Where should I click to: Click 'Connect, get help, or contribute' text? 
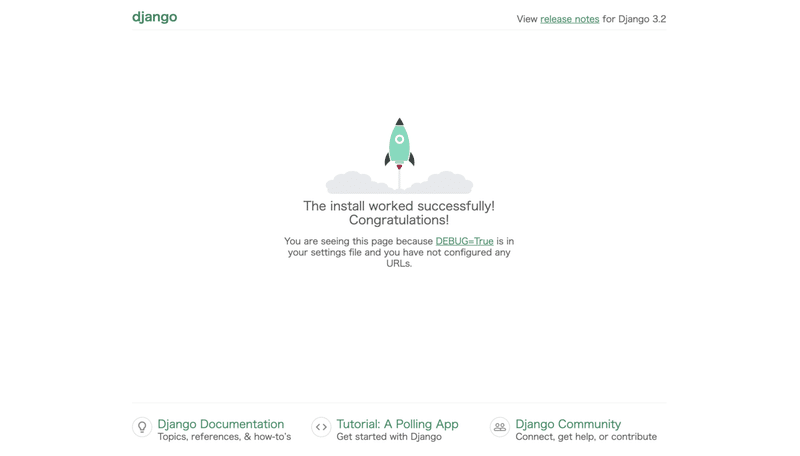coord(586,437)
